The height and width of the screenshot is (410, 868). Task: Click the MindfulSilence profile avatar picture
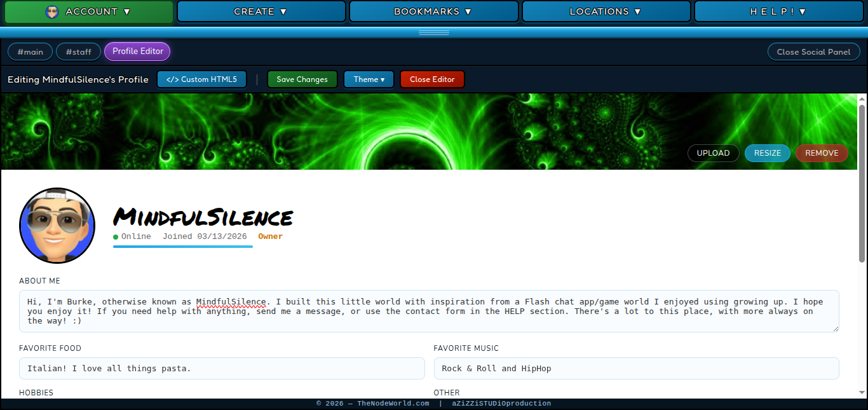click(x=57, y=226)
